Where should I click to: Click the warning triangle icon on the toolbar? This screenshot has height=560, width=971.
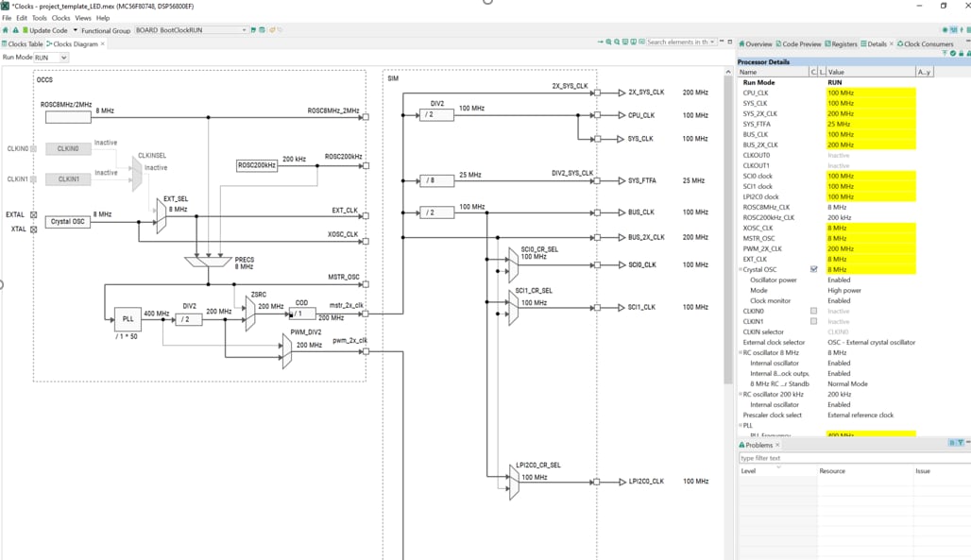[x=15, y=29]
